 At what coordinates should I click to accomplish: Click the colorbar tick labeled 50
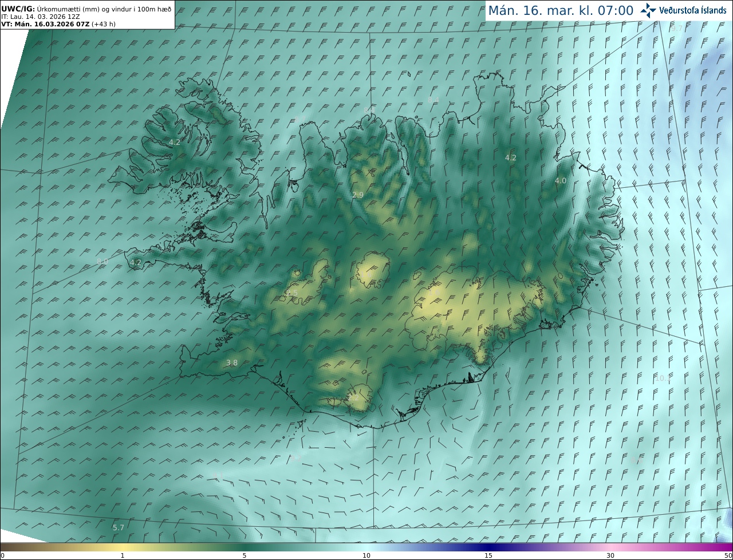tap(728, 555)
